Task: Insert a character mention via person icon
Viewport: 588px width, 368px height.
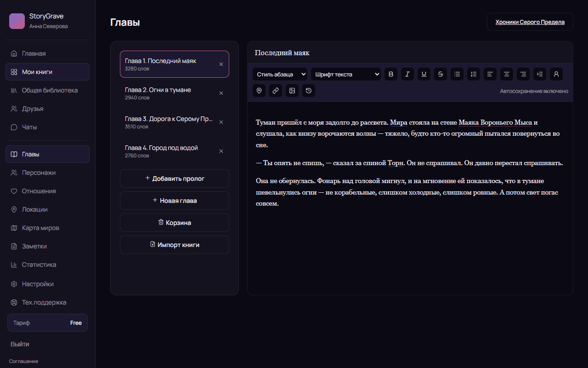Action: click(x=556, y=74)
